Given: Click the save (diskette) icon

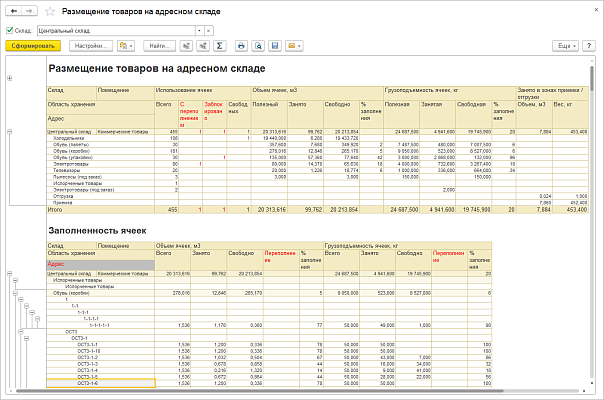Looking at the screenshot, I should point(276,46).
